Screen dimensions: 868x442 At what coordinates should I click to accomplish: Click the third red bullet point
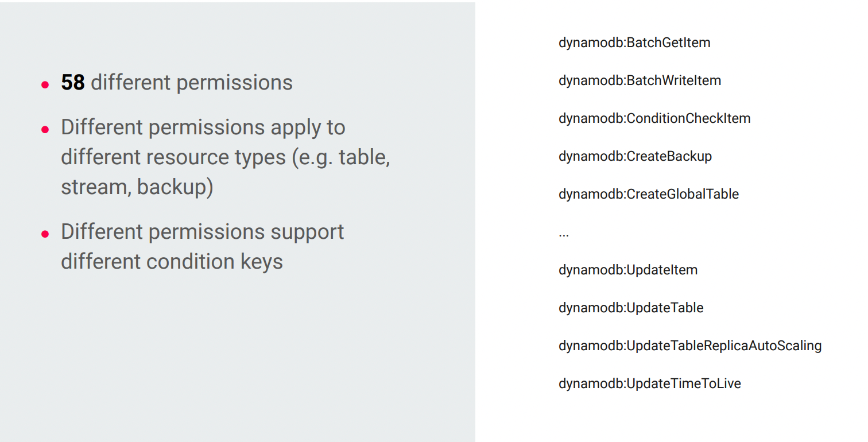45,234
